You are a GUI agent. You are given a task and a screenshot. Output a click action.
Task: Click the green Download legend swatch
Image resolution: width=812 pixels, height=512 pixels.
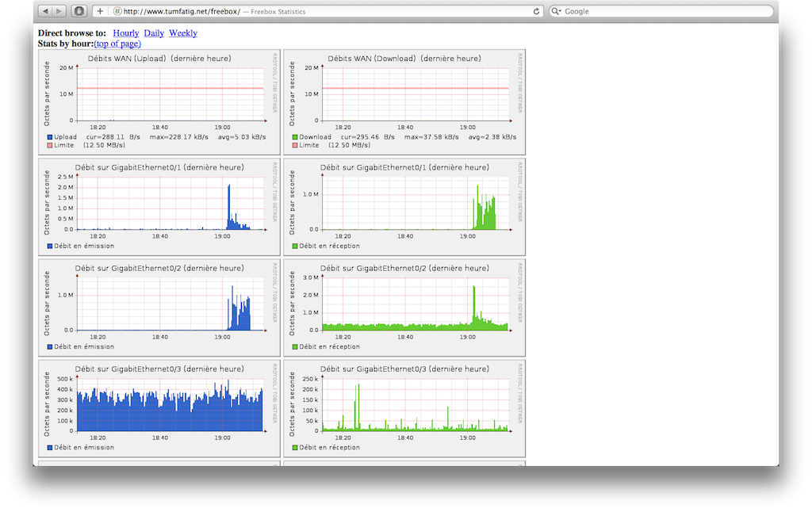click(295, 137)
